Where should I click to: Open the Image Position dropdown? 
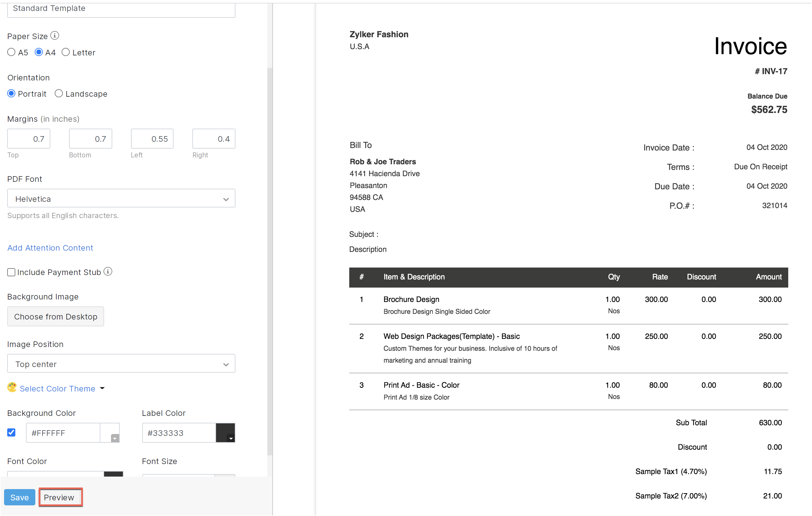[121, 364]
